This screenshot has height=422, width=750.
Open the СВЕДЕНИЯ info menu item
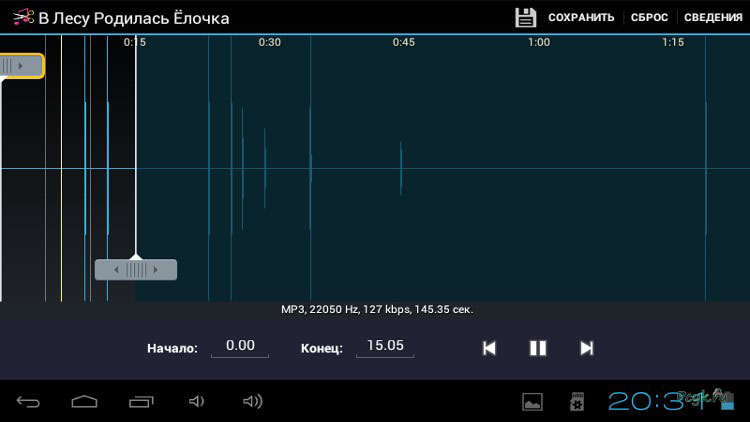[x=713, y=18]
